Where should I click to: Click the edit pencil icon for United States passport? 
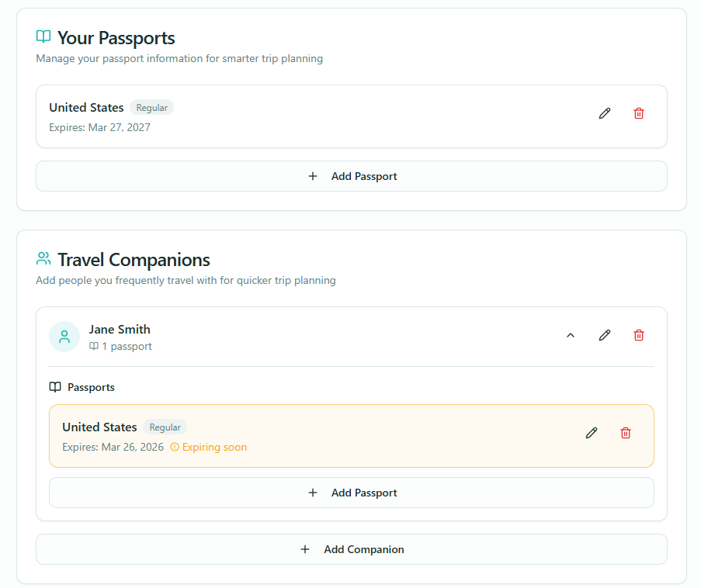click(605, 113)
